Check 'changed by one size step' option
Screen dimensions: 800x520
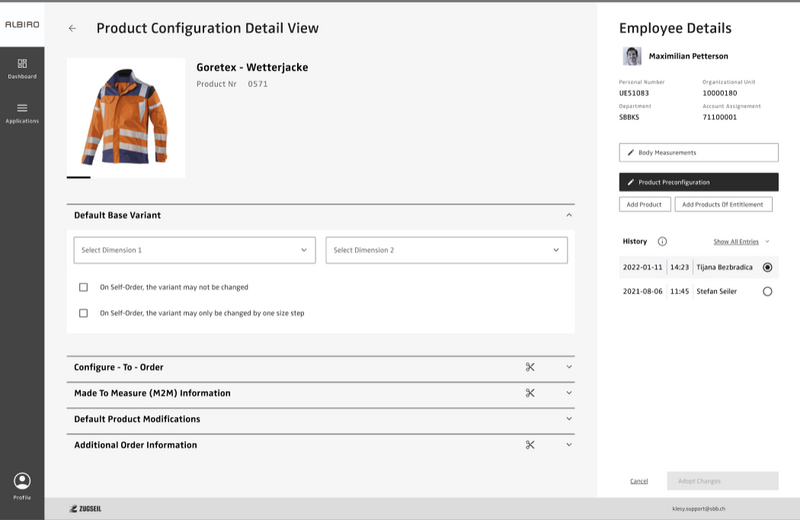pyautogui.click(x=84, y=313)
